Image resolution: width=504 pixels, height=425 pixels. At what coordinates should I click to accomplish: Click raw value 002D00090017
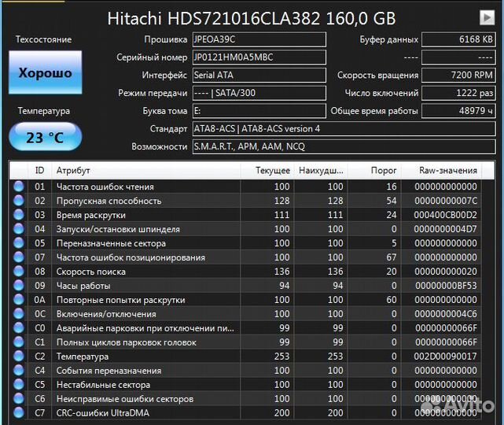[x=446, y=357]
